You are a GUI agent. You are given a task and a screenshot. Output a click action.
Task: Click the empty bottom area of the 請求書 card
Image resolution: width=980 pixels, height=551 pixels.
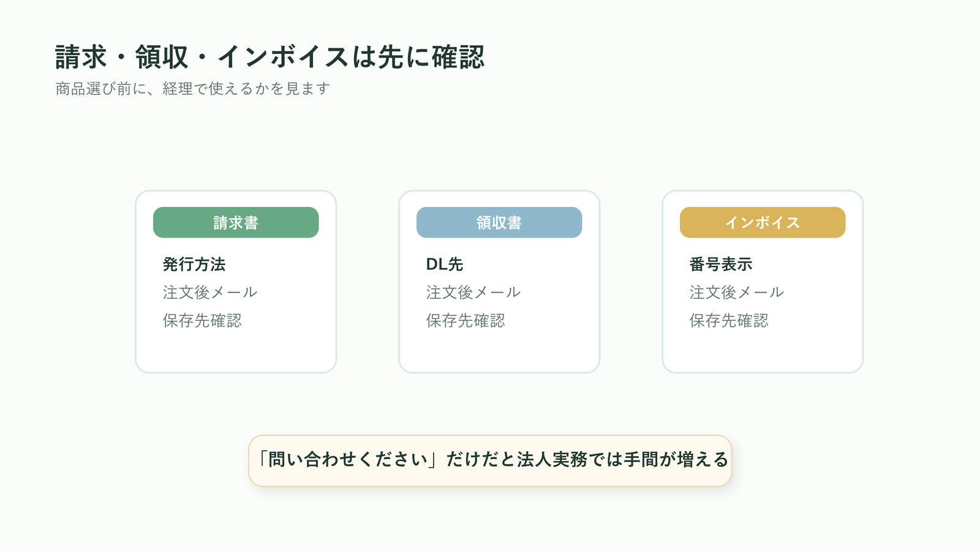tap(236, 351)
